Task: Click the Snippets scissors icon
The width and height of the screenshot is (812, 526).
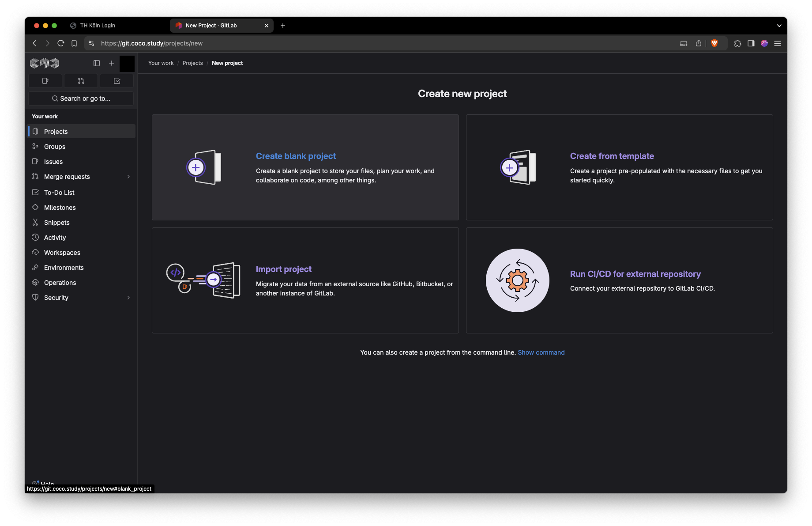Action: click(x=35, y=222)
